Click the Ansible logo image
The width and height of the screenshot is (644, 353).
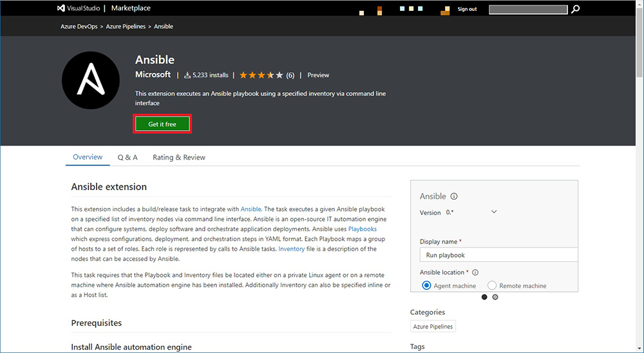pyautogui.click(x=91, y=80)
